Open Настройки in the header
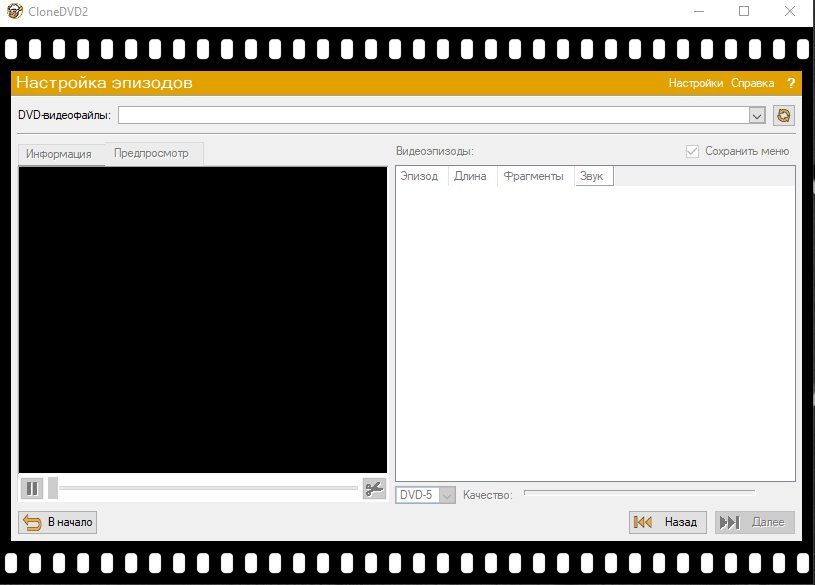This screenshot has height=585, width=815. 695,83
